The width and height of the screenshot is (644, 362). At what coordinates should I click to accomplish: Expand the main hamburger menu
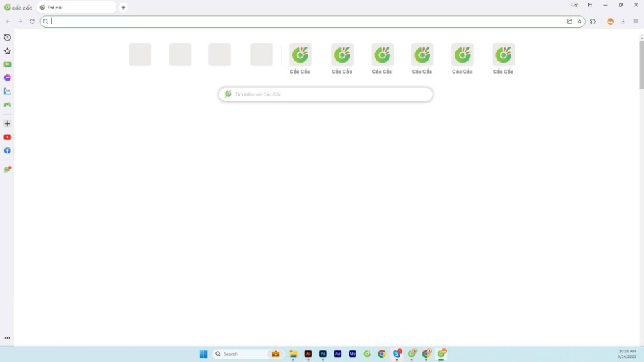click(636, 21)
